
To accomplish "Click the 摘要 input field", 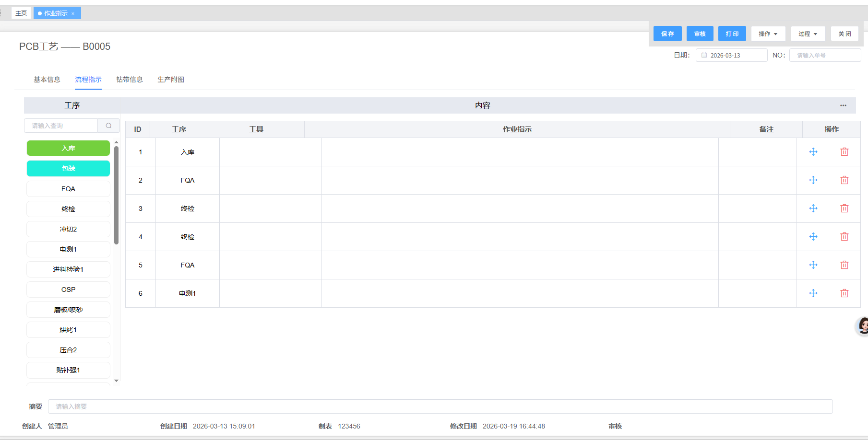I will tap(440, 406).
